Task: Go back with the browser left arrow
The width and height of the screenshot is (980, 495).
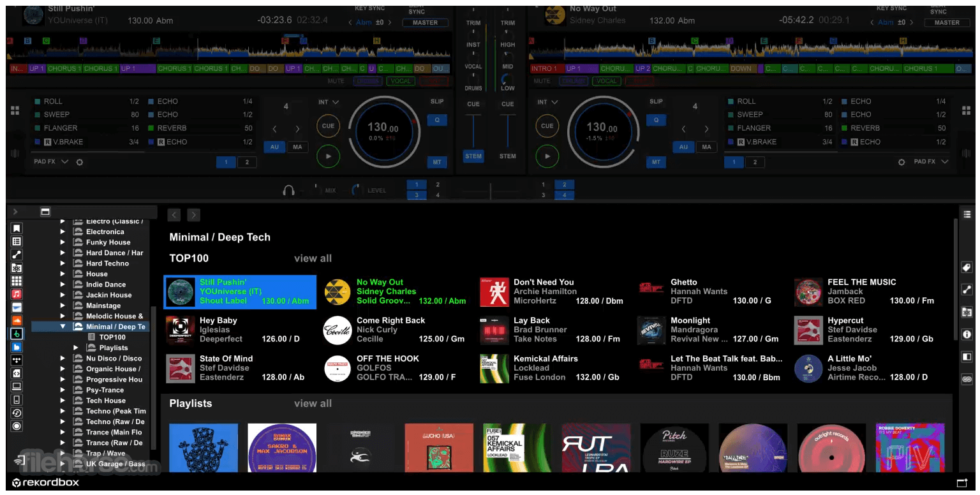Action: click(174, 215)
